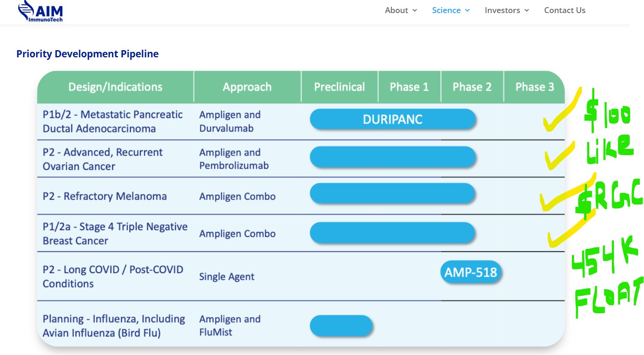Viewport: 644px width, 355px height.
Task: Select 'P2 - Refractory Melanoma' text
Action: click(x=105, y=196)
